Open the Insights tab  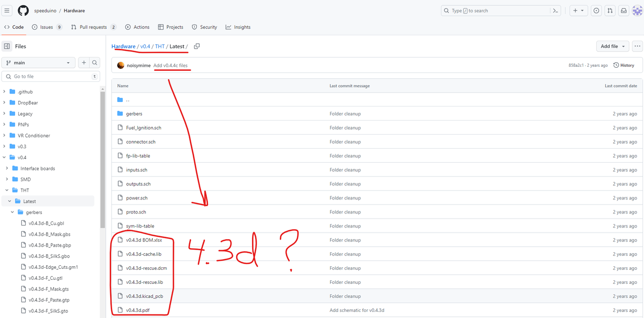click(x=238, y=27)
